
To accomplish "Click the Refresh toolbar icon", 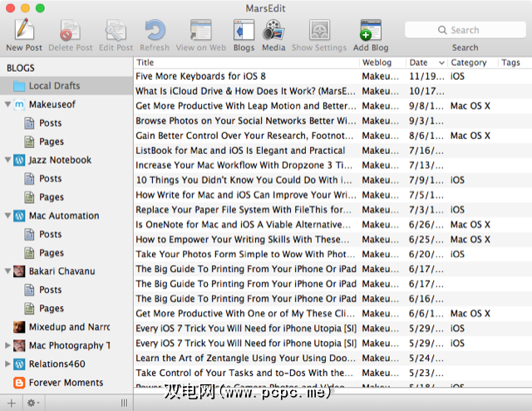I will coord(155,32).
